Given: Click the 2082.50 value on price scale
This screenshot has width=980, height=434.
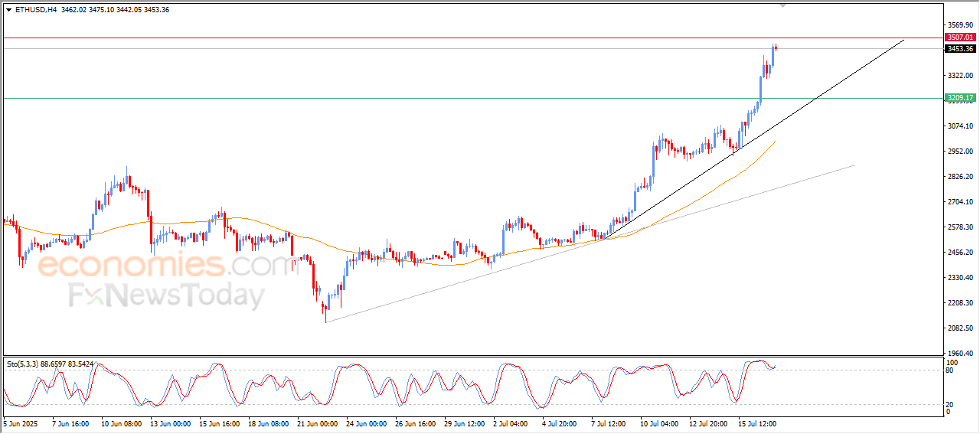Looking at the screenshot, I should (x=960, y=328).
